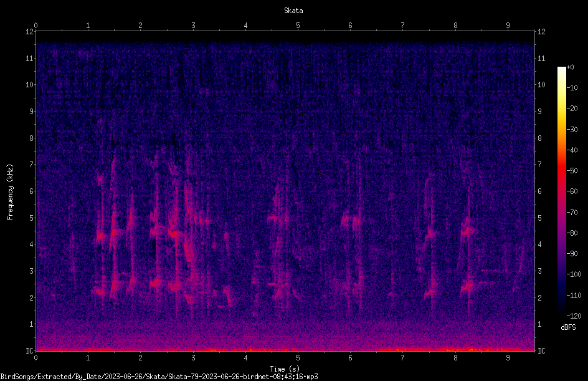This screenshot has width=588, height=381.
Task: Click the "6" tick on the top time axis
Action: pos(350,26)
